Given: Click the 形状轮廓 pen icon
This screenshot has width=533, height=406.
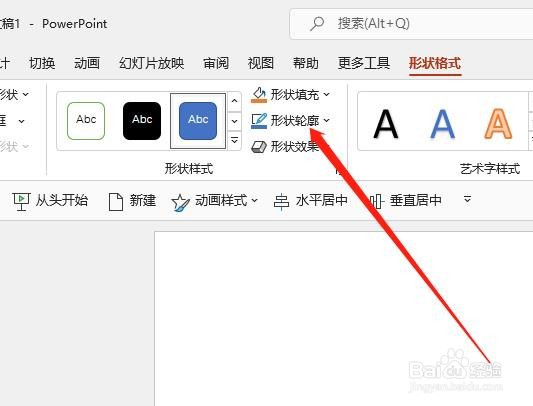Looking at the screenshot, I should tap(259, 121).
